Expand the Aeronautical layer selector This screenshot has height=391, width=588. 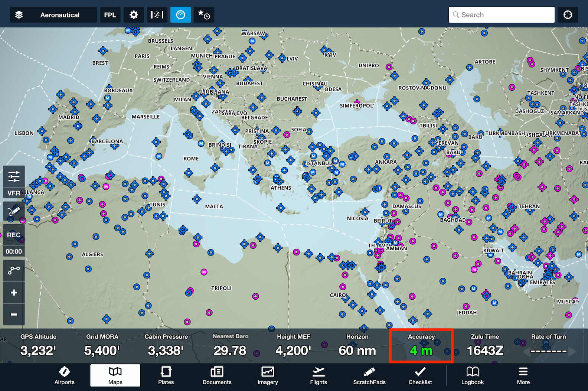[53, 15]
